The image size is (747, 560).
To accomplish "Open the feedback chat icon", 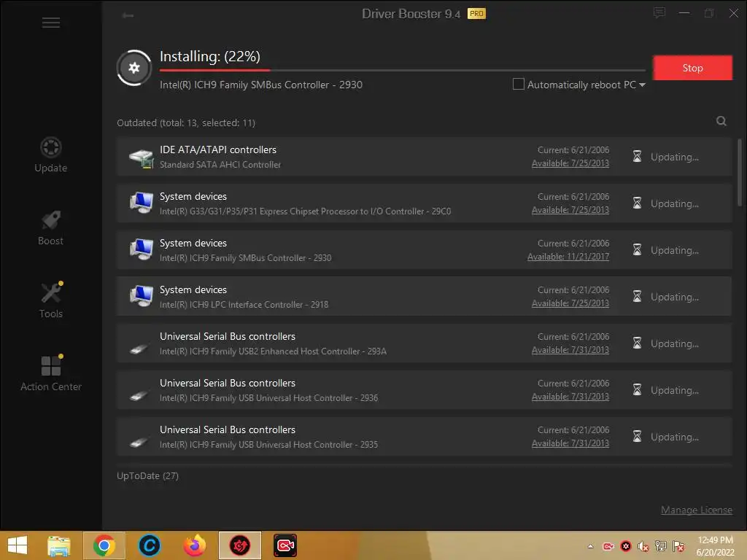I will [x=659, y=13].
